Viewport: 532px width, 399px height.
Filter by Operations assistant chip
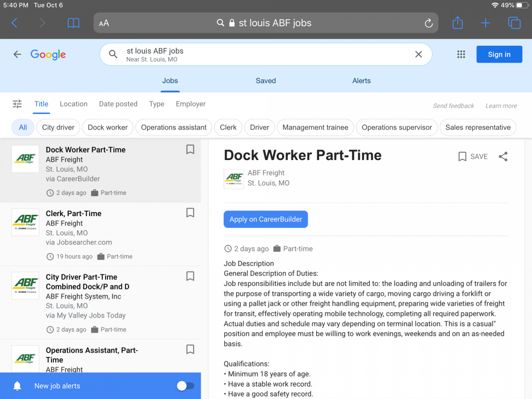point(174,127)
